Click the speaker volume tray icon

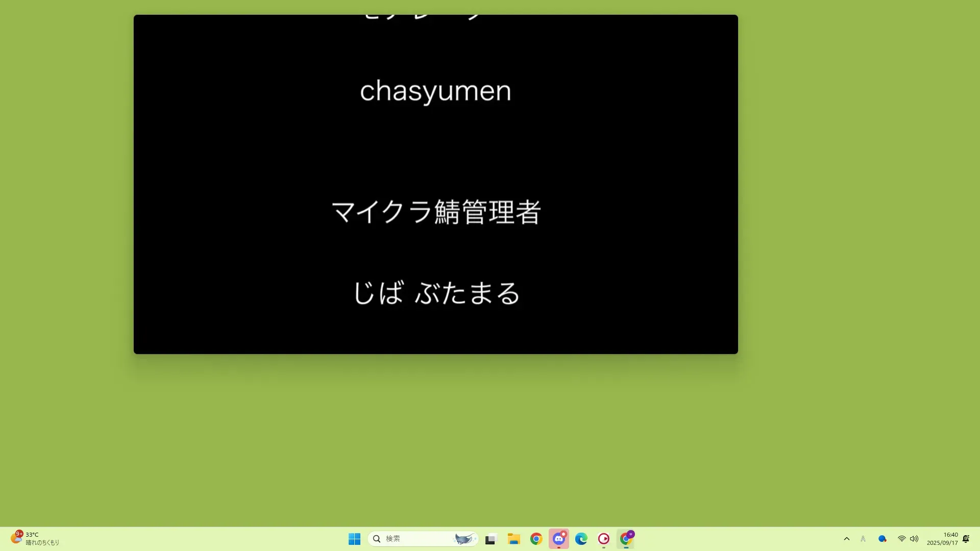pyautogui.click(x=914, y=539)
